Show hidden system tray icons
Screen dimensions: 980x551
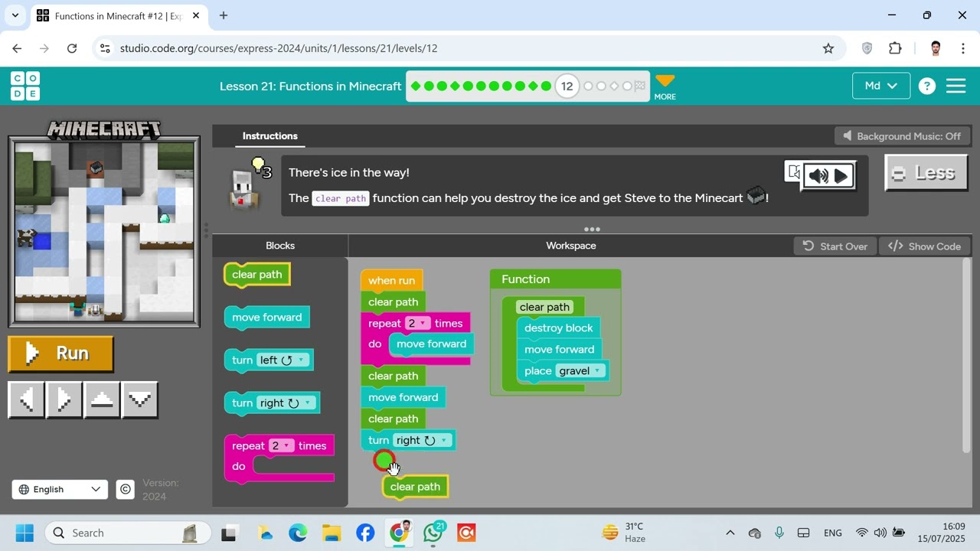(730, 533)
